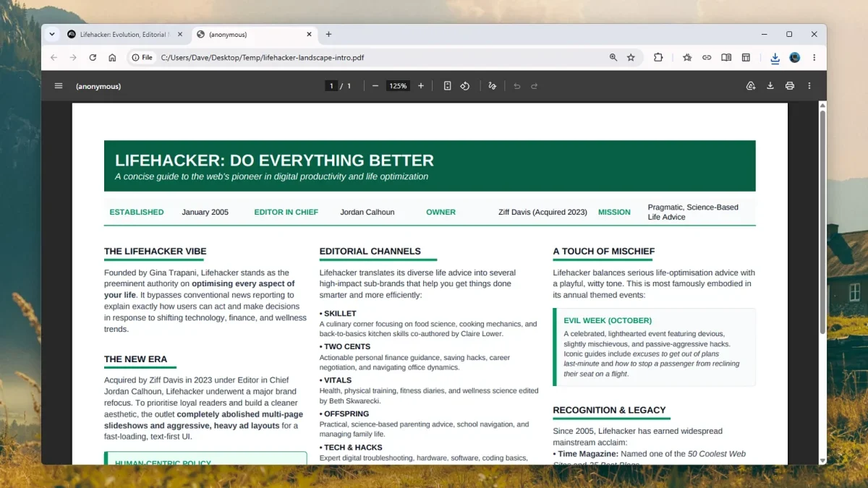
Task: Open the Chrome three-dot menu
Action: click(814, 57)
